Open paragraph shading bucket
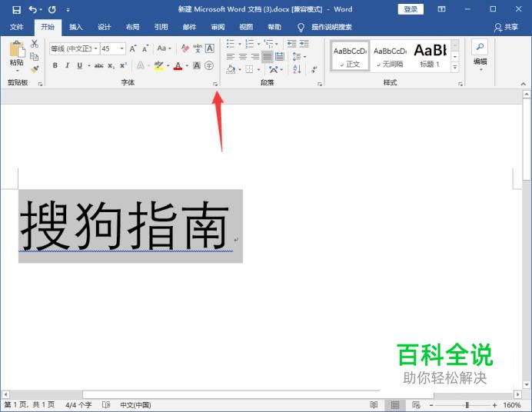Viewport: 532px width, 412px height. [x=231, y=69]
